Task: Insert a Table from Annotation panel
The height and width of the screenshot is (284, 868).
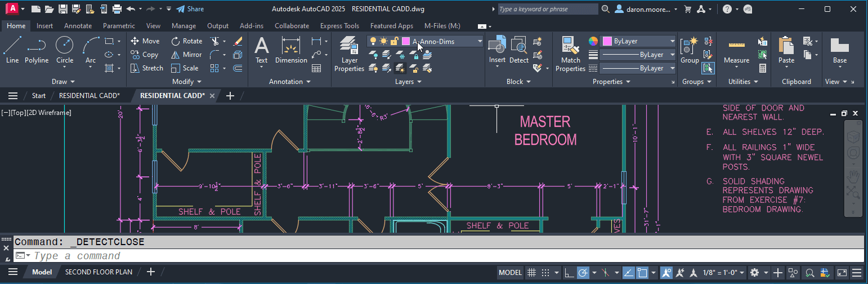Action: [316, 68]
